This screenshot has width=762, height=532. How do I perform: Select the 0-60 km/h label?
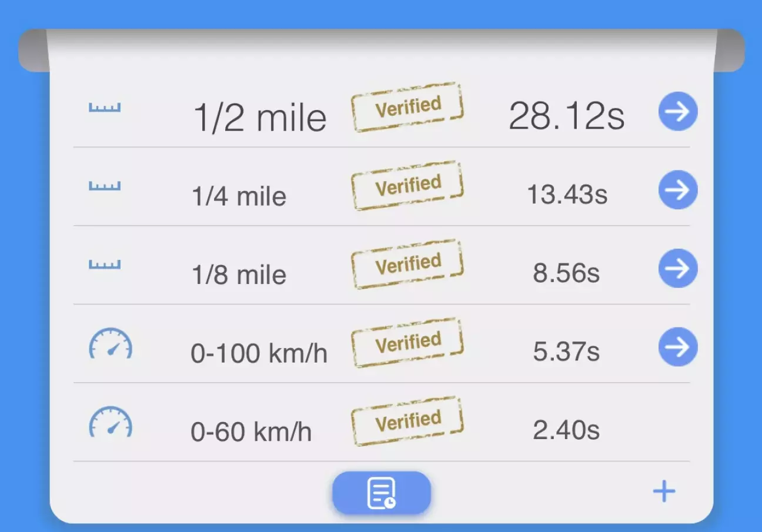pyautogui.click(x=251, y=432)
